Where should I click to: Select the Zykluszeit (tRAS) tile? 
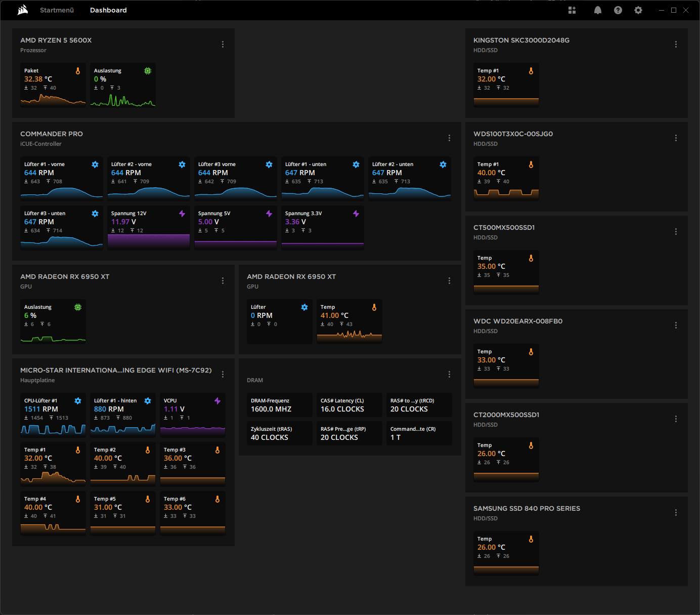coord(280,433)
